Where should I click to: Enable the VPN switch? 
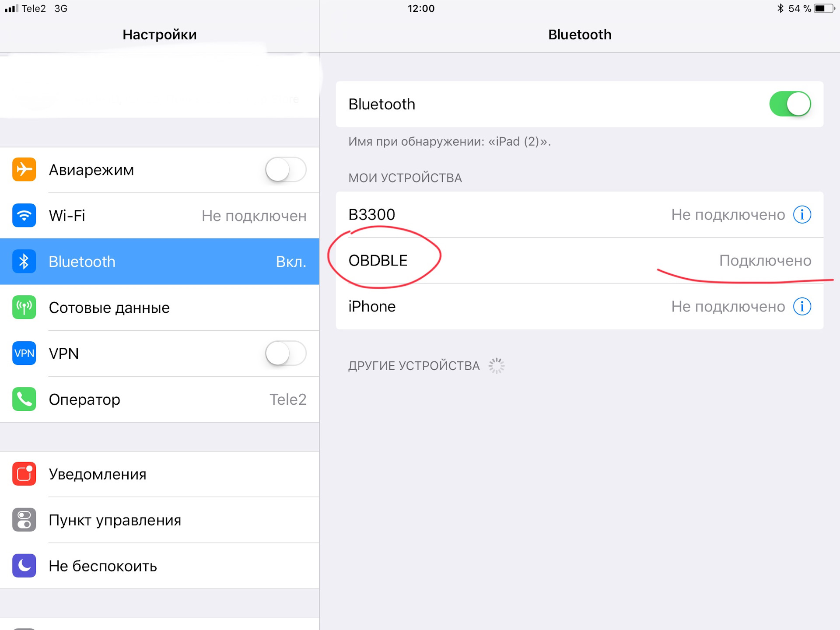[286, 353]
